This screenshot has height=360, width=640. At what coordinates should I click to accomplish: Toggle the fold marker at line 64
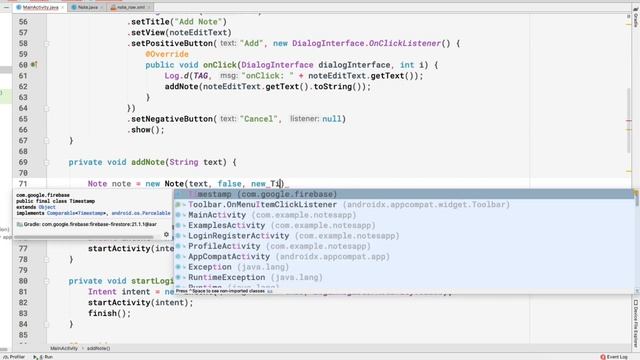click(46, 108)
